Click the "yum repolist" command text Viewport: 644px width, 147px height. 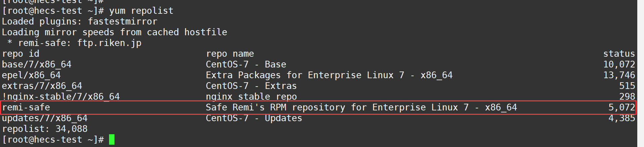point(141,11)
